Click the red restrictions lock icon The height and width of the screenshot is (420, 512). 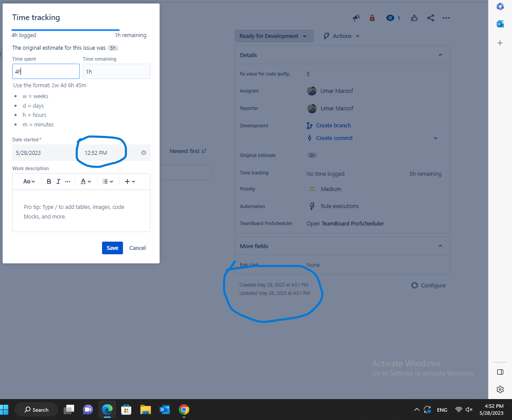372,18
